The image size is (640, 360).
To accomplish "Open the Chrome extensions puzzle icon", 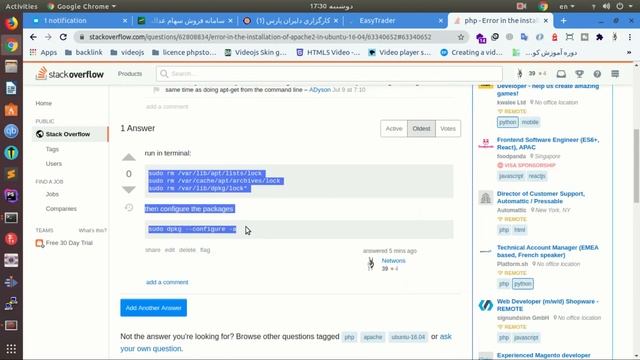I will (599, 37).
